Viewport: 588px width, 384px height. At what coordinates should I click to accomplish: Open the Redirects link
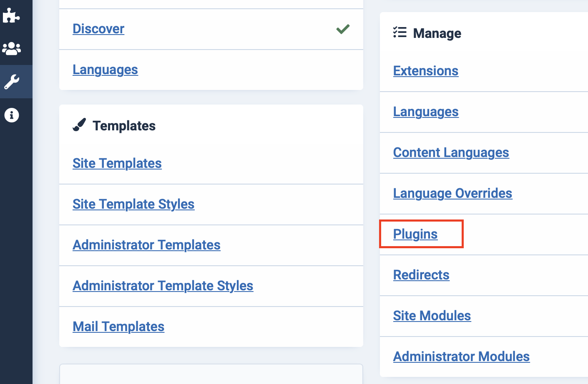(421, 275)
